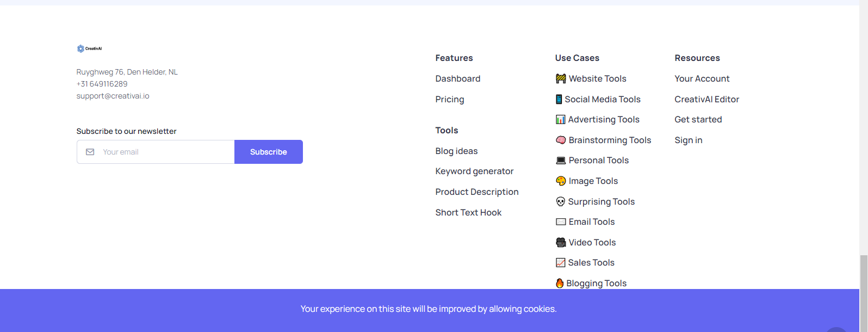Click the CreativAI logo in footer
This screenshot has width=868, height=332.
click(x=89, y=48)
